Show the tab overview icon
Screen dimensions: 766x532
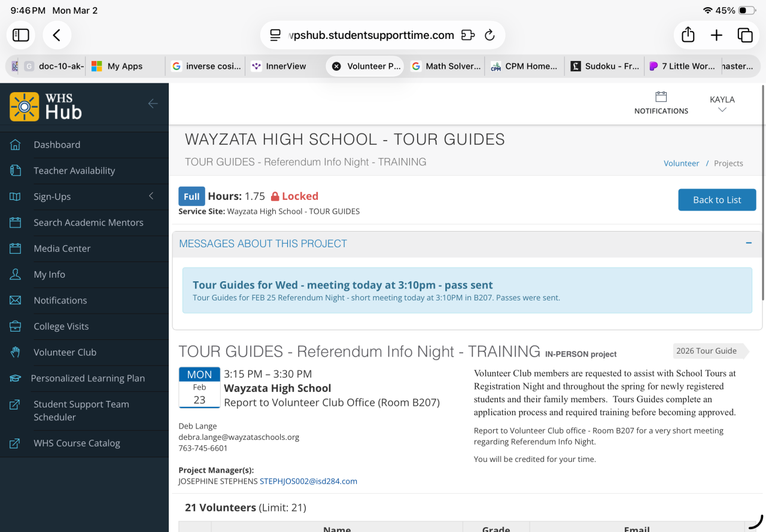745,35
